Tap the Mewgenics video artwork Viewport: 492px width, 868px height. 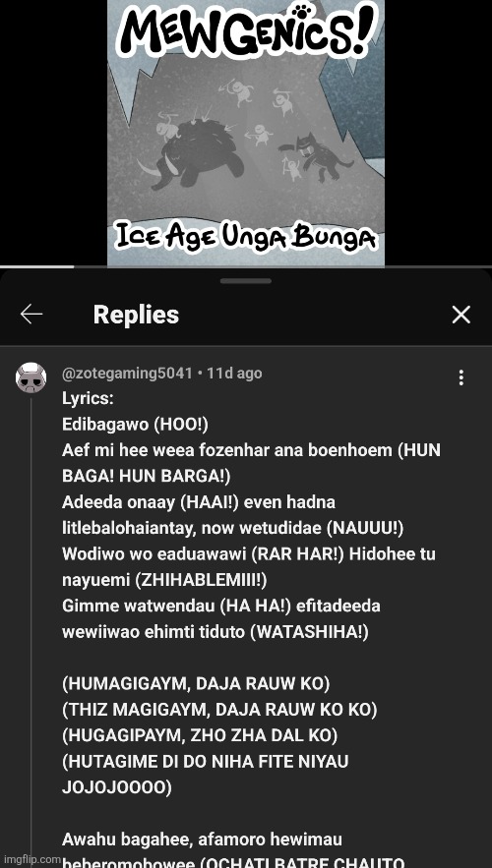click(x=245, y=133)
